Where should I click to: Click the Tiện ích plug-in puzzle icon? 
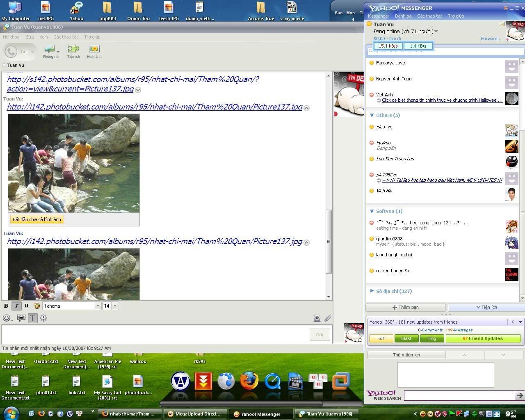pyautogui.click(x=73, y=51)
